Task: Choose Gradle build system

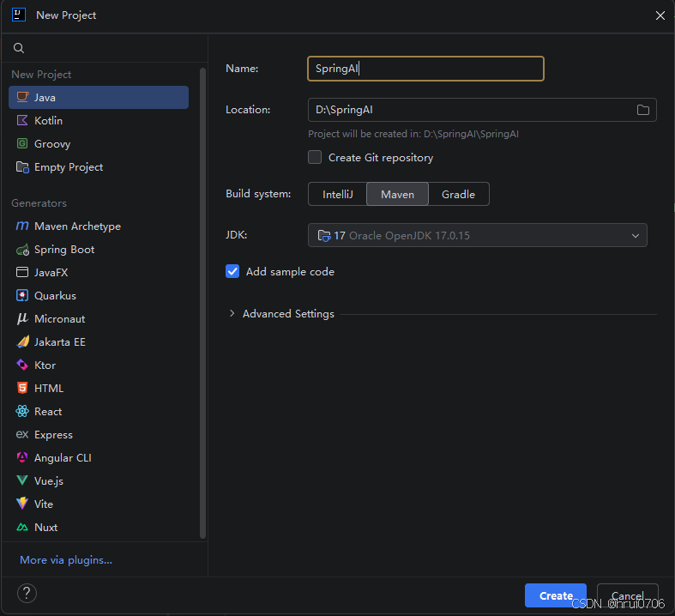Action: (x=458, y=194)
